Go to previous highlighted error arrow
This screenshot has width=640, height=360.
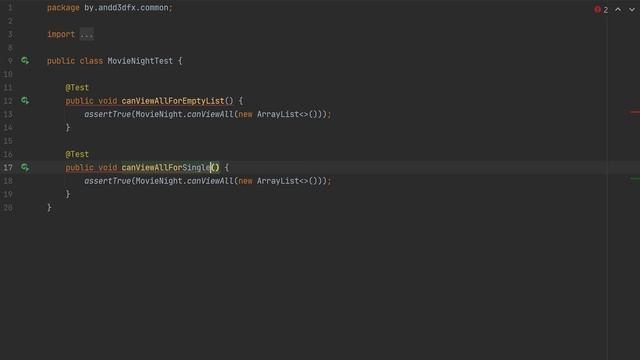[618, 10]
